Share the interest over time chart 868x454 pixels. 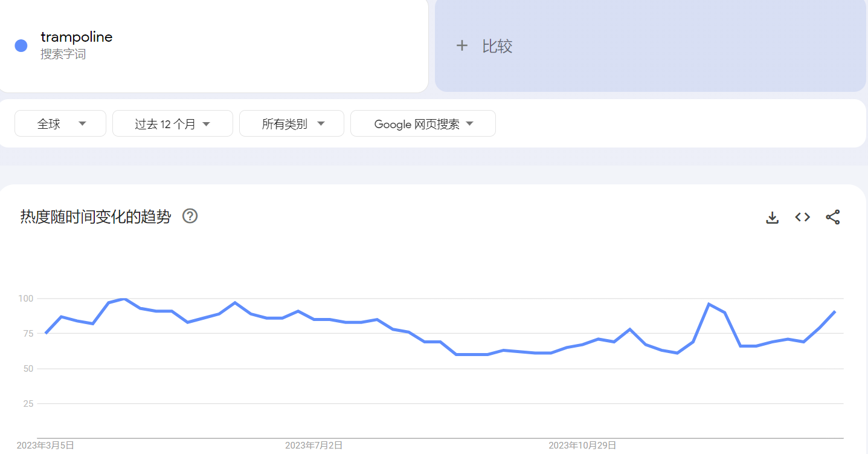point(833,217)
